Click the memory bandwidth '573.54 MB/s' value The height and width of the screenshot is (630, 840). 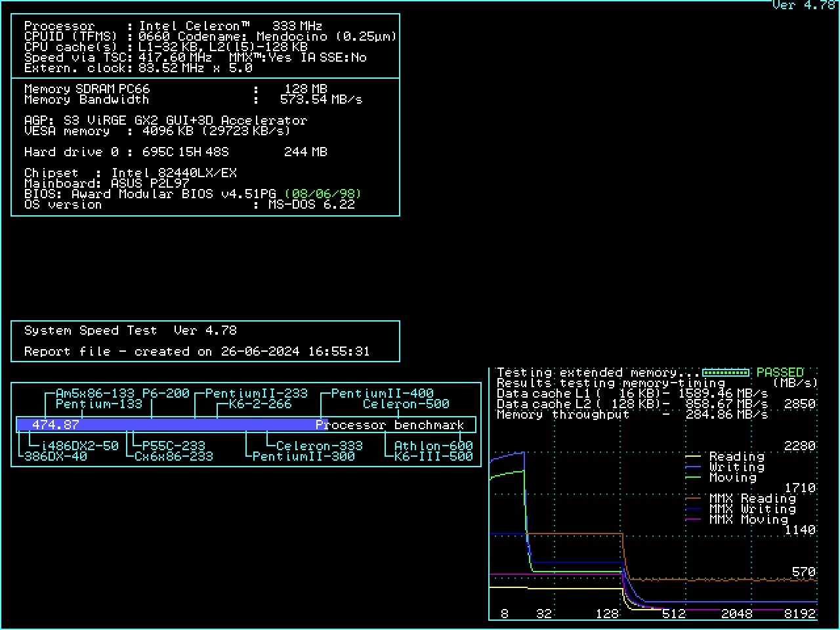click(321, 100)
